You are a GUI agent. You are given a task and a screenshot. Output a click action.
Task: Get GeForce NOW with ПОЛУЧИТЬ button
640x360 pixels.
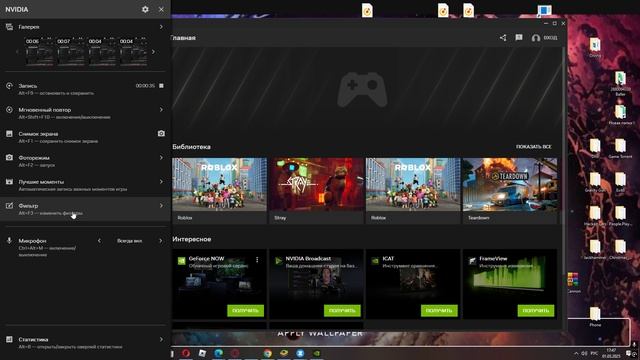pos(245,311)
